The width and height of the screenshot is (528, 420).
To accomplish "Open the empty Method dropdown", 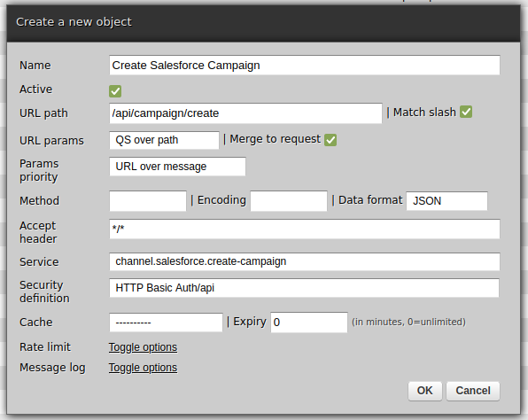I will [148, 201].
